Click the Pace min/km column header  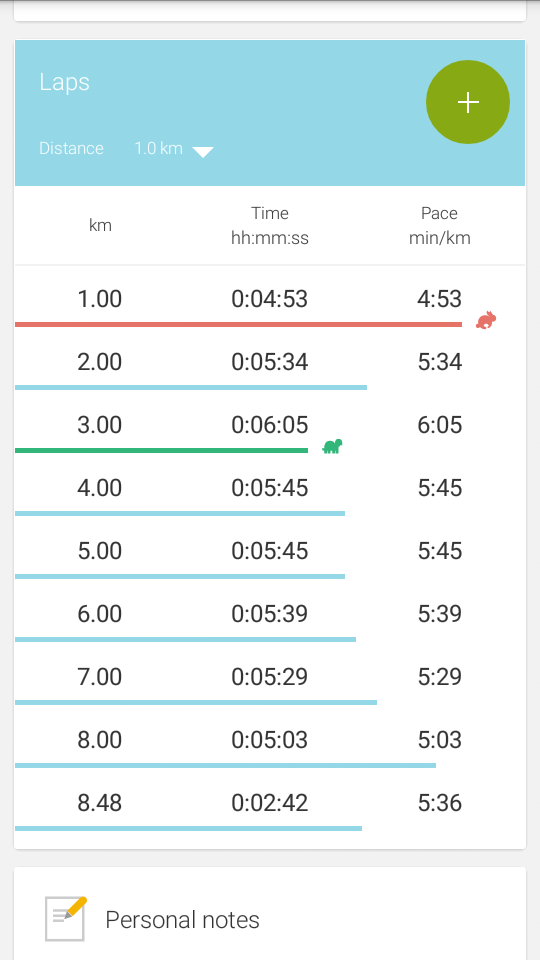pyautogui.click(x=440, y=225)
